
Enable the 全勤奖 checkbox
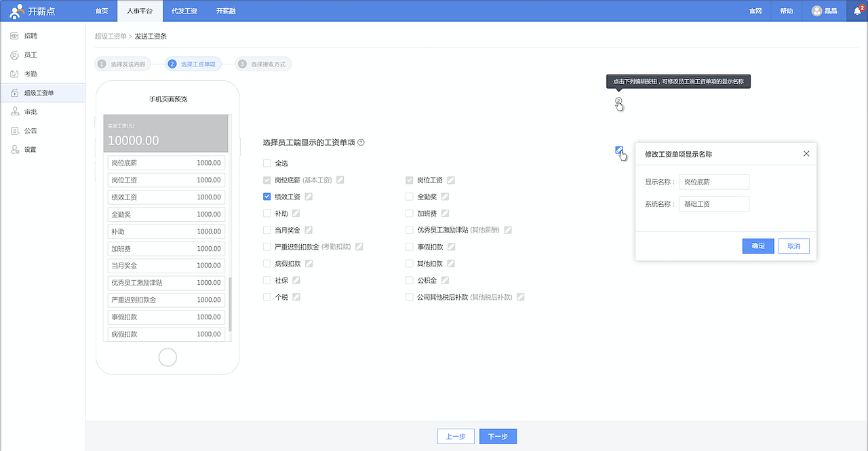tap(410, 197)
